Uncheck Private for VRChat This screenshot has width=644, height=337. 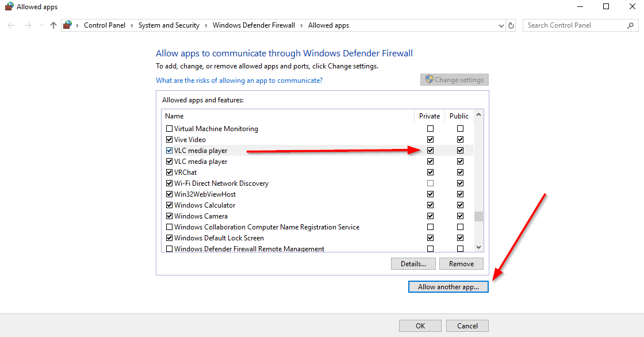[x=431, y=172]
